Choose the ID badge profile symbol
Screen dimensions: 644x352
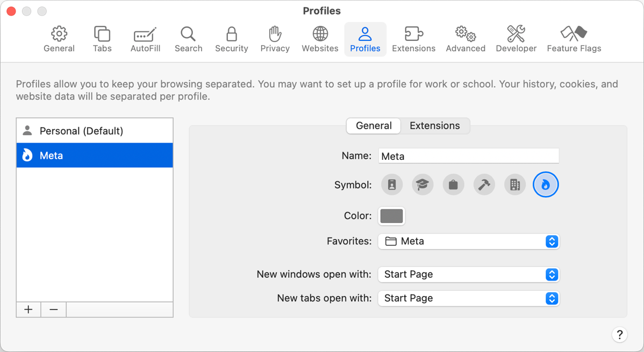tap(392, 185)
